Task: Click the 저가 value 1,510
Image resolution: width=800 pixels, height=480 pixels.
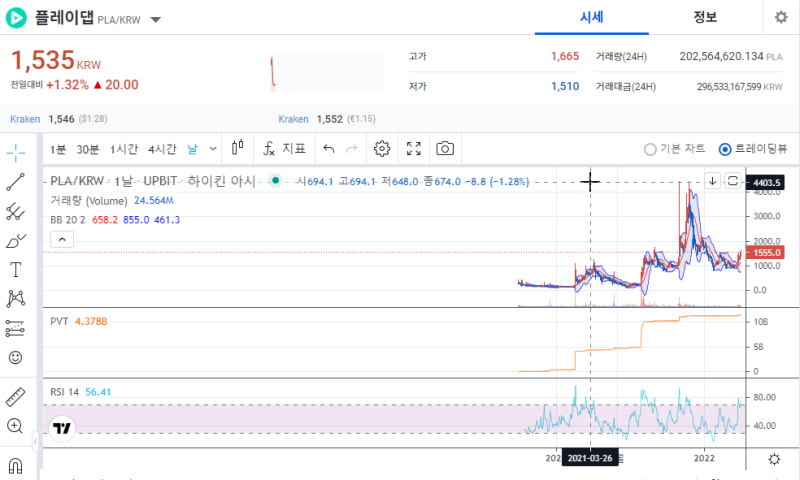Action: (x=565, y=86)
